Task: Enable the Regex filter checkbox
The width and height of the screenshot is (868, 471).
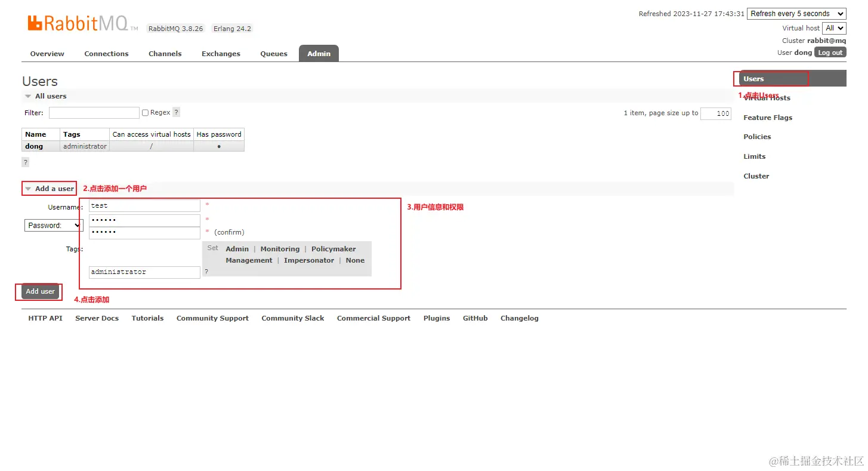Action: tap(145, 113)
